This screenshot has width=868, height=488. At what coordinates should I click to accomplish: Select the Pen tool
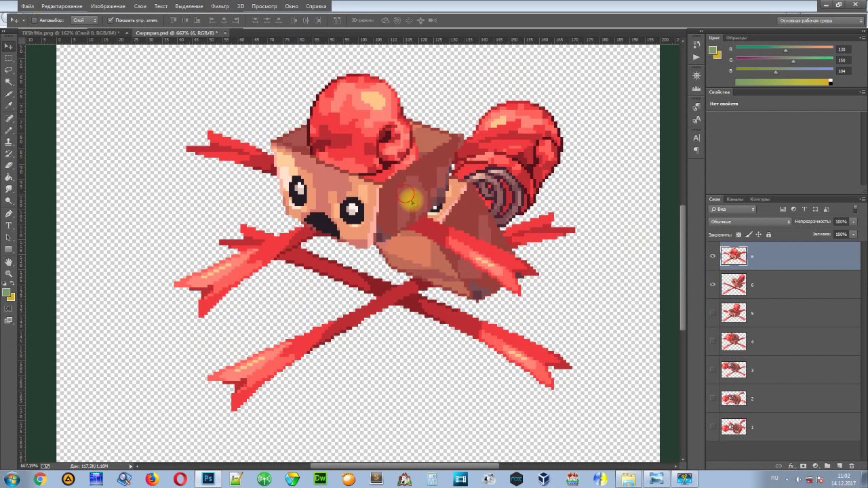(x=9, y=213)
